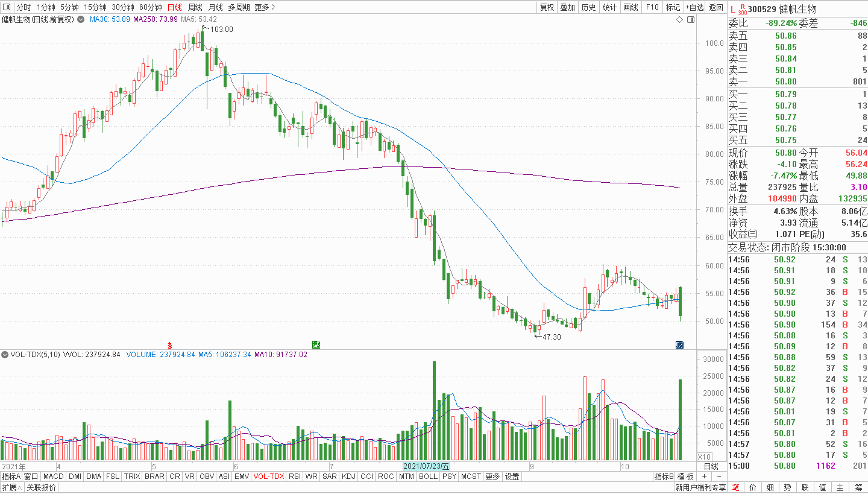The width and height of the screenshot is (868, 494).
Task: Open the 筹 chip distribution tab
Action: pos(858,487)
